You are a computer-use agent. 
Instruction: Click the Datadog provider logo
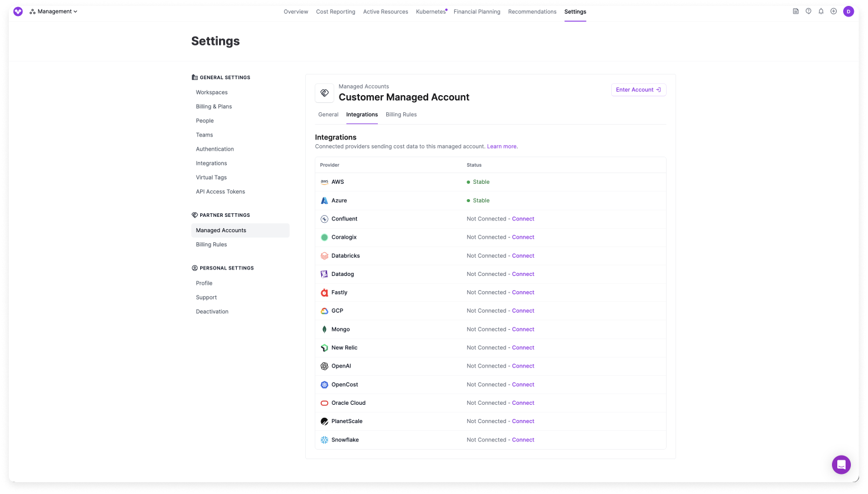coord(324,274)
